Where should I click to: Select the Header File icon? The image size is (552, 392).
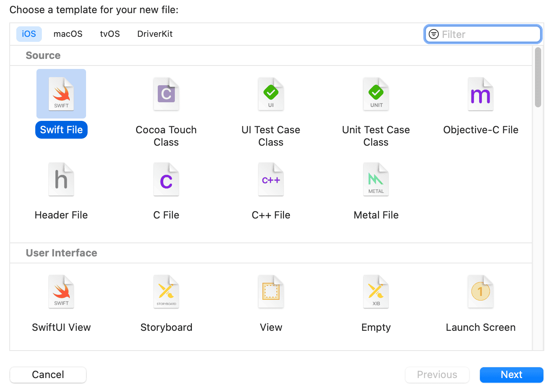[x=61, y=179]
